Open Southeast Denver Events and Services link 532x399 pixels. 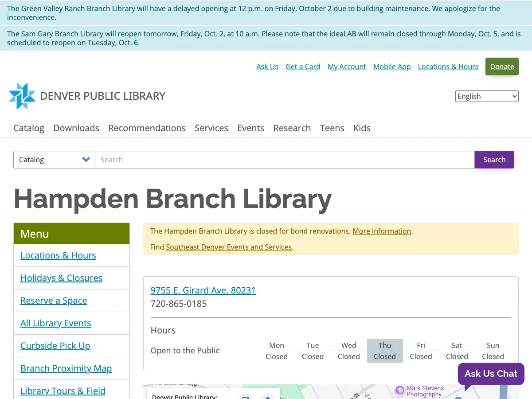[229, 247]
